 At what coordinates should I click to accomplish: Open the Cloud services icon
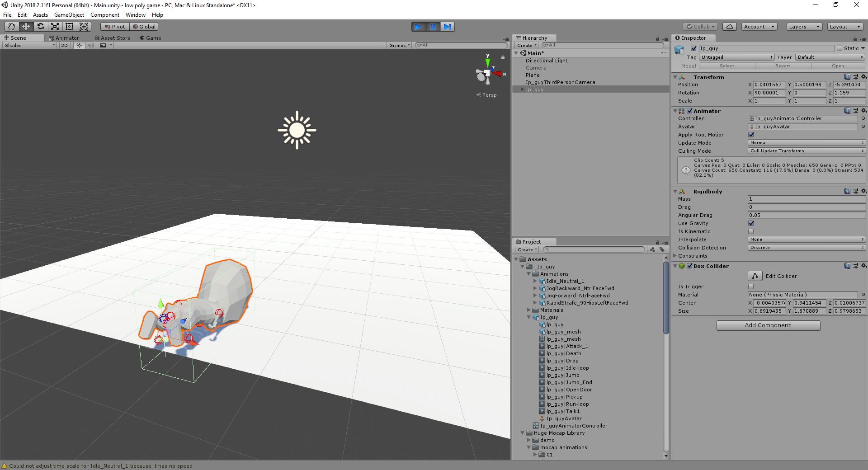[729, 27]
